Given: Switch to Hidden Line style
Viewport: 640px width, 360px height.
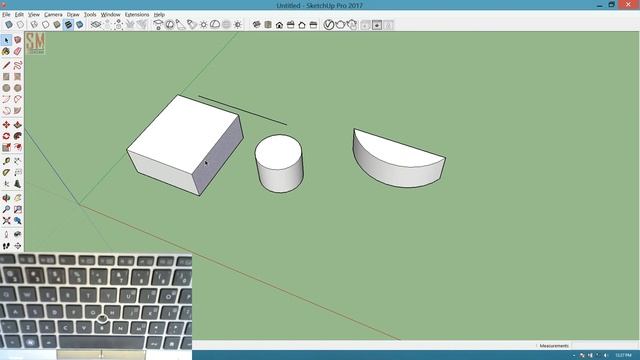Looking at the screenshot, I should click(x=45, y=25).
